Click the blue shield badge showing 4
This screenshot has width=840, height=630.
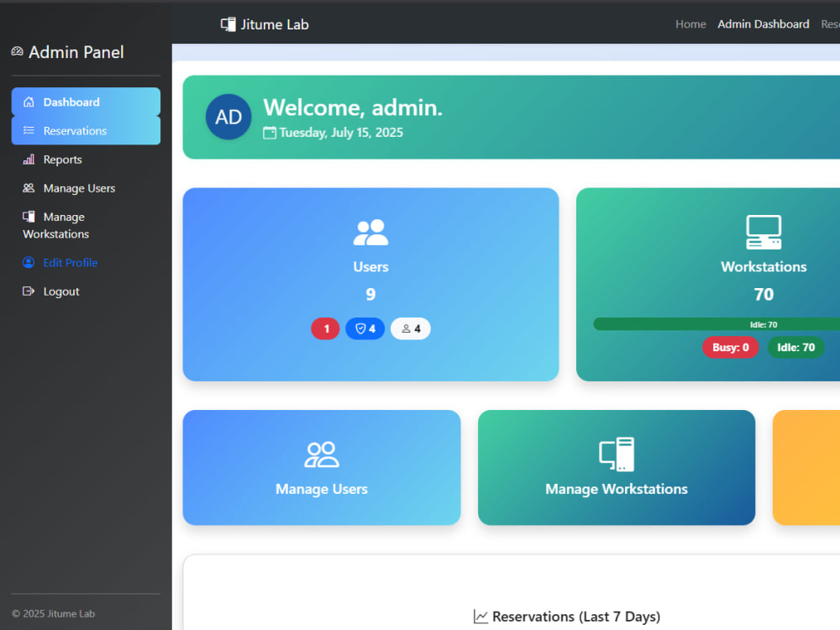[365, 329]
